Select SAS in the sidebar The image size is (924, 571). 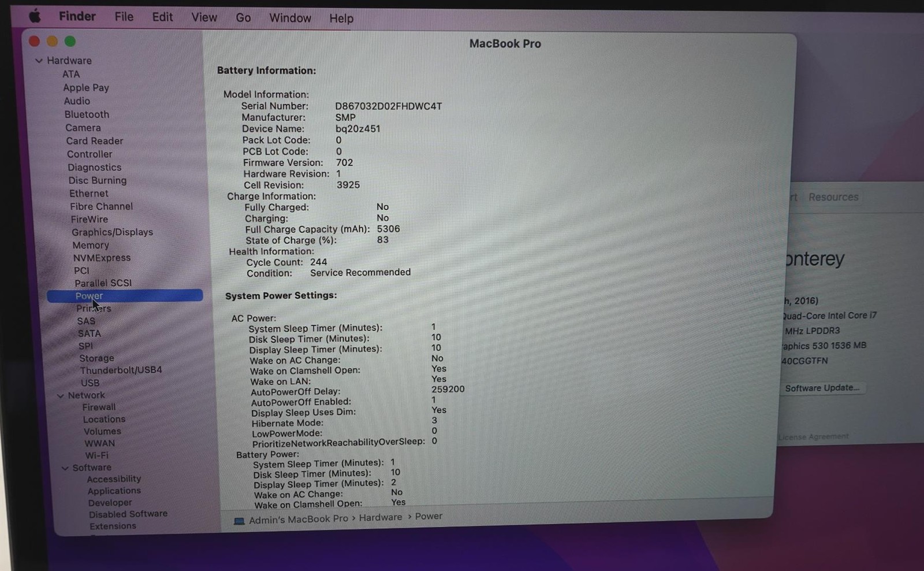coord(86,321)
